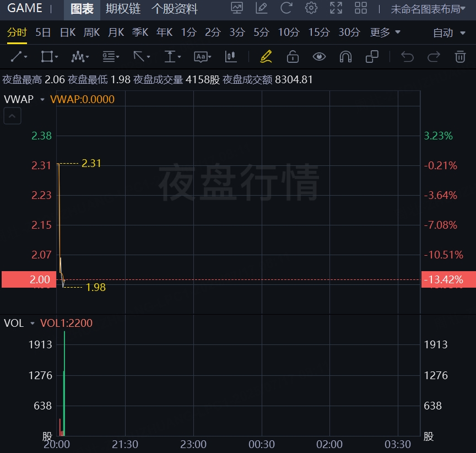The image size is (476, 453).
Task: Toggle the drawing lock icon
Action: click(x=293, y=57)
